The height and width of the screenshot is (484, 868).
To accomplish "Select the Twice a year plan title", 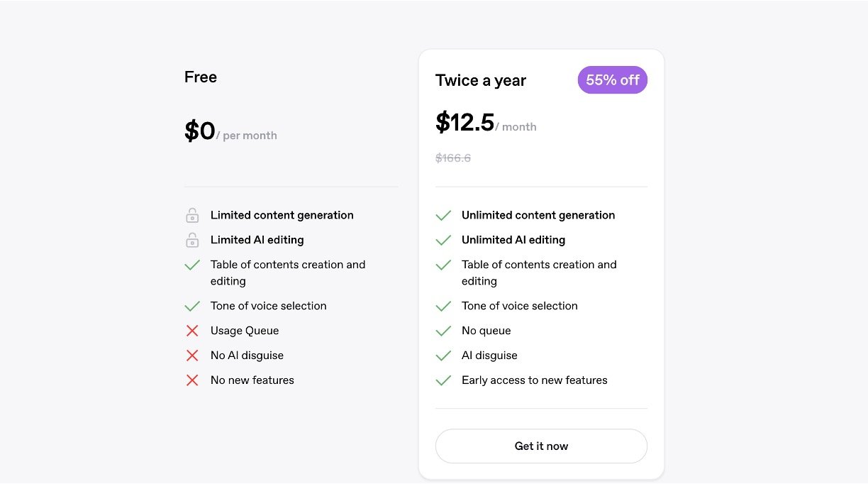I will [x=481, y=81].
